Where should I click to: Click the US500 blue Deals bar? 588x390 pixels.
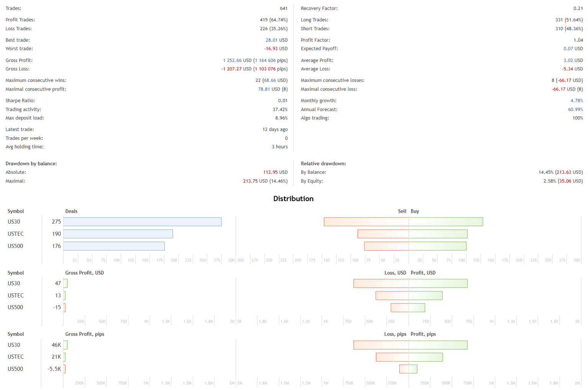[114, 246]
